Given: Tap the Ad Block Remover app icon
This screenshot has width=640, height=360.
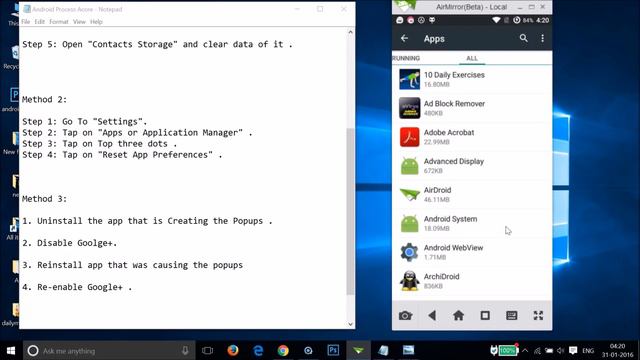Looking at the screenshot, I should pyautogui.click(x=409, y=108).
